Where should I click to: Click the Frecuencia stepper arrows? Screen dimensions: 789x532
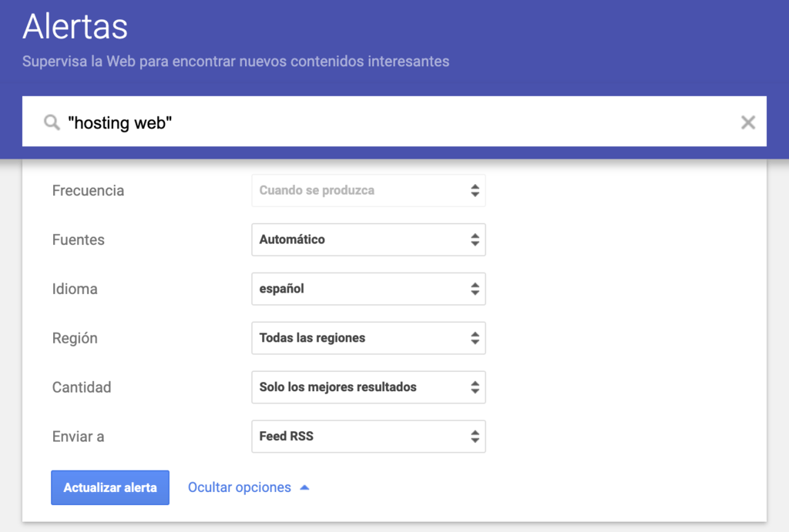click(475, 190)
